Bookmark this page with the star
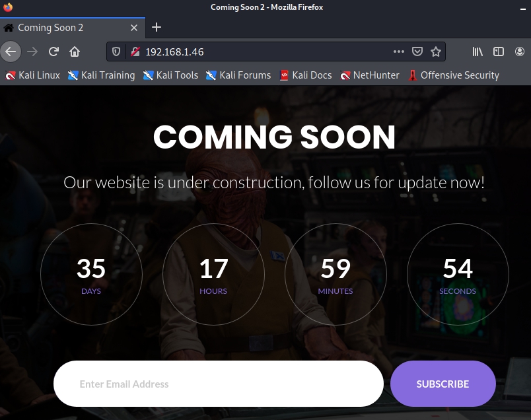 click(436, 52)
